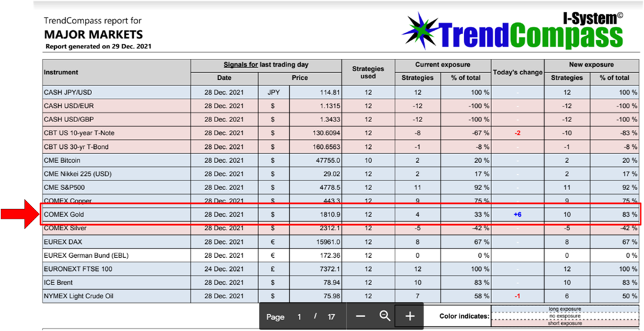This screenshot has width=644, height=331.
Task: Select NYMEX Light Crude Oil cell
Action: click(116, 296)
